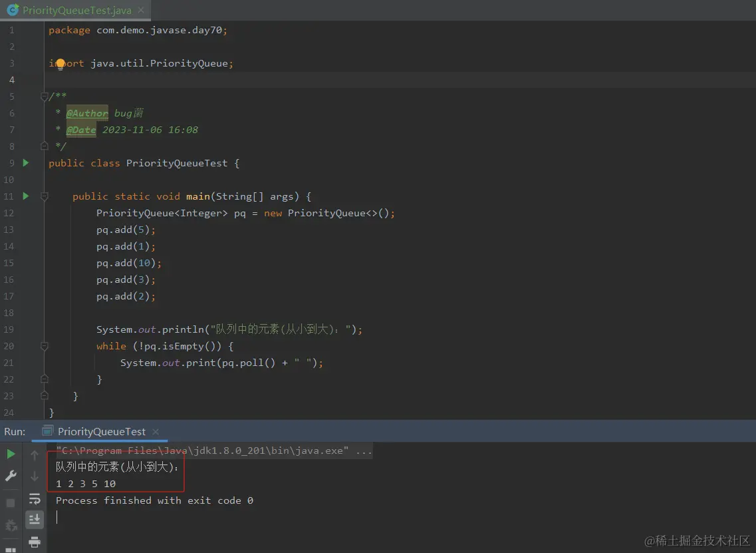Click the System.out.println statement at line 19

(x=229, y=329)
